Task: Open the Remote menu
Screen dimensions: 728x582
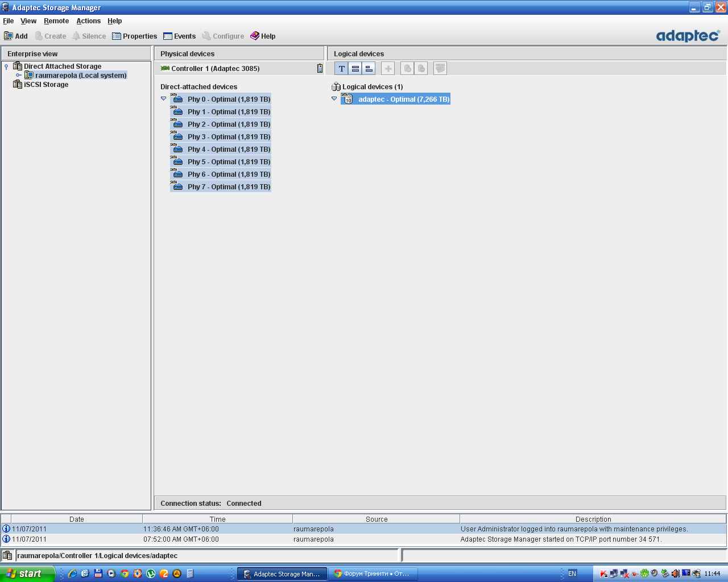Action: [x=56, y=21]
